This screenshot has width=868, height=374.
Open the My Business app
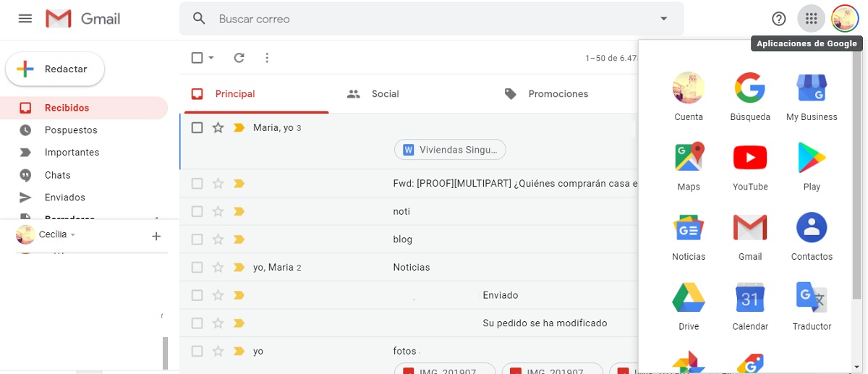(x=812, y=96)
